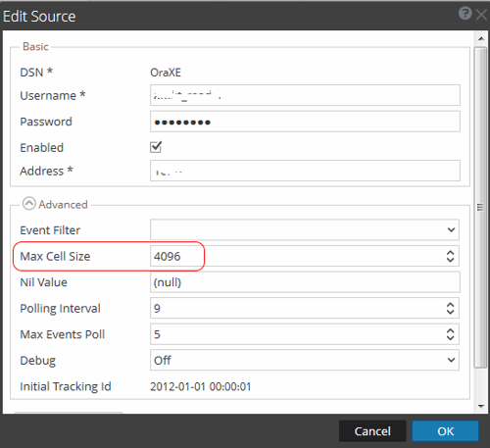Viewport: 490px width, 448px height.
Task: Click the scrollbar down arrow
Action: (x=481, y=406)
